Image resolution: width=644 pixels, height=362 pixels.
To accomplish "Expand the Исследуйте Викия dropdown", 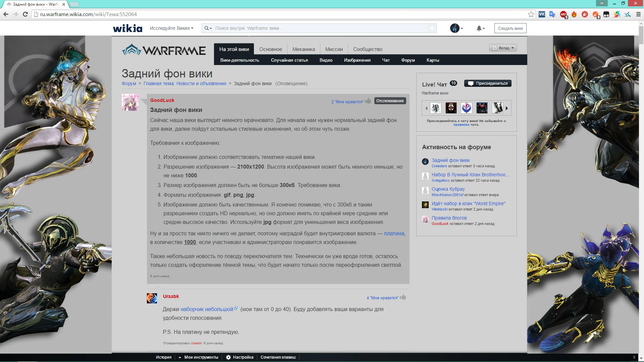I will pyautogui.click(x=171, y=28).
